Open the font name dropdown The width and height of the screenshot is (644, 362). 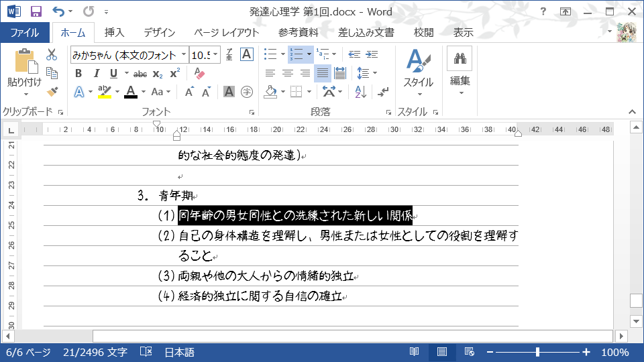[x=183, y=55]
